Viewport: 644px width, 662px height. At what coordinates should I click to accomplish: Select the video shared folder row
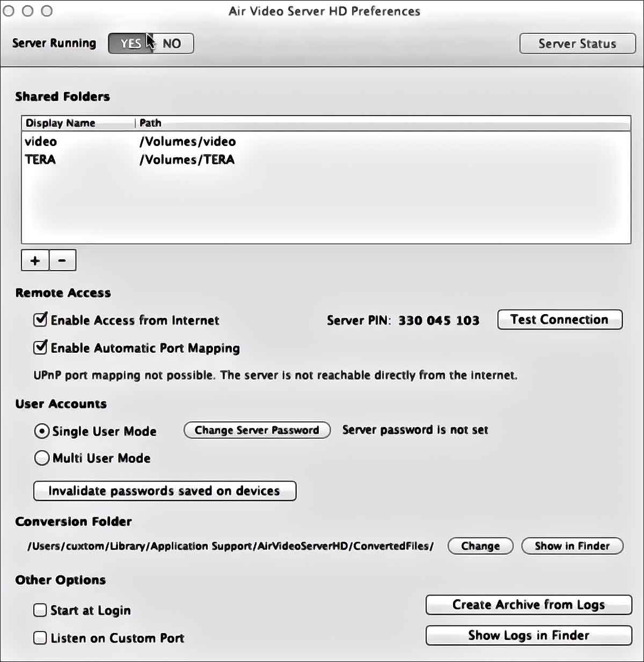pyautogui.click(x=326, y=141)
